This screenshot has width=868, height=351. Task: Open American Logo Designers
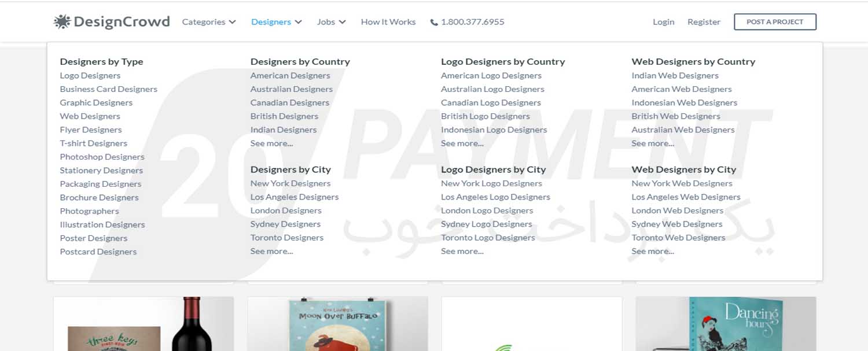[491, 76]
